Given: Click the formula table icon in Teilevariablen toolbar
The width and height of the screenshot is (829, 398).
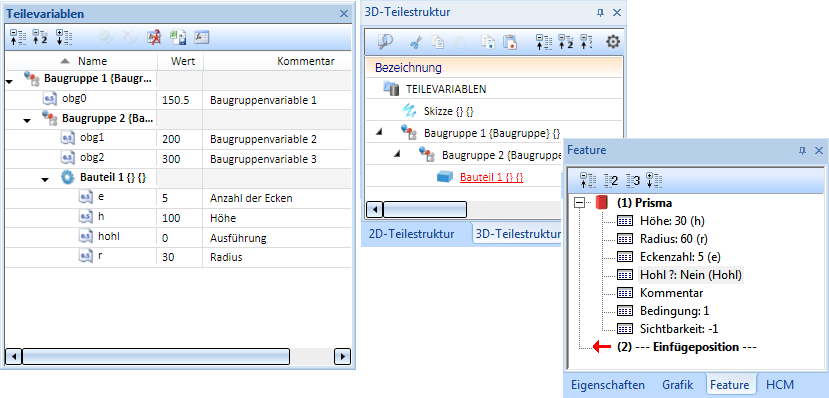Looking at the screenshot, I should click(x=201, y=37).
